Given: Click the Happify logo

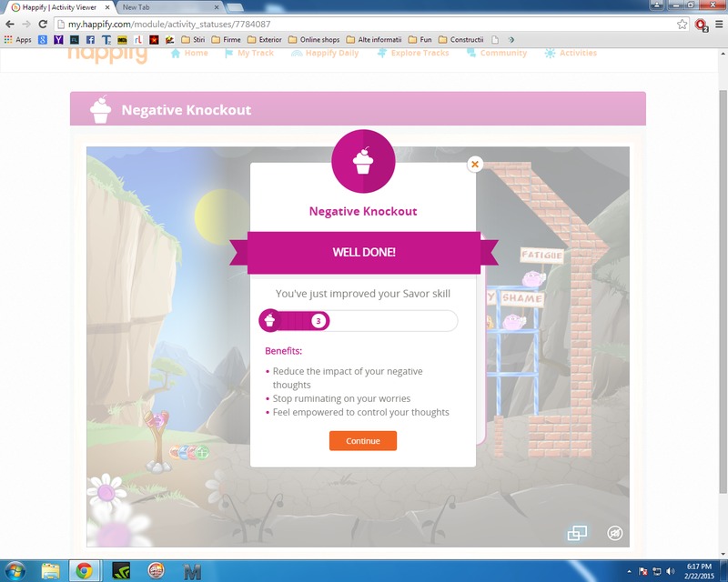Looking at the screenshot, I should coord(107,55).
